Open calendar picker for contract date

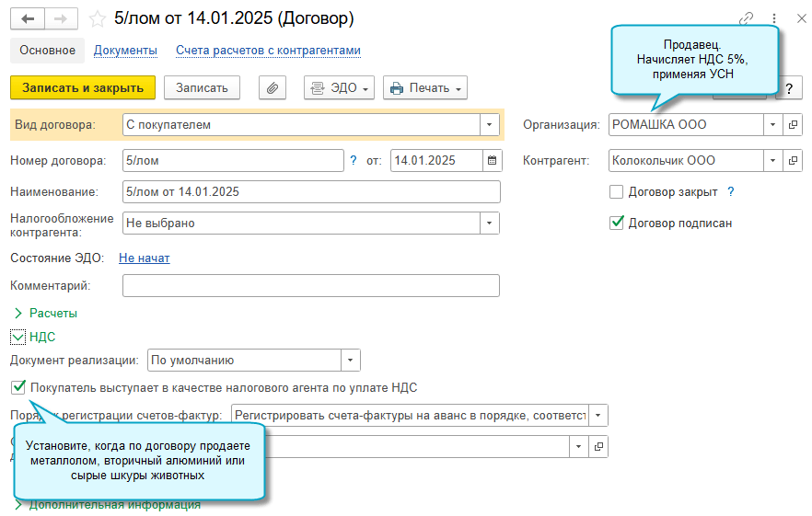pyautogui.click(x=493, y=160)
